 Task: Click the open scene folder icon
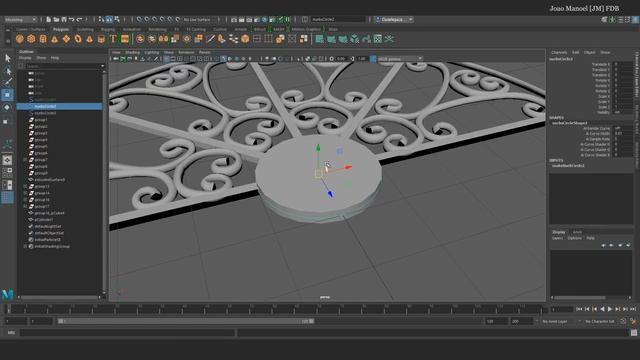56,20
